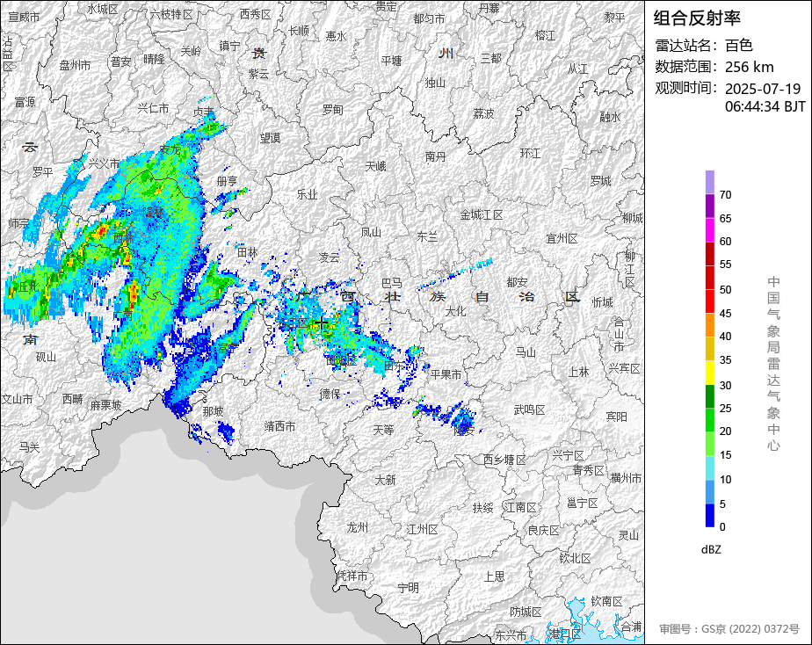The image size is (812, 645).
Task: Click the 德保 map label
Action: [x=330, y=394]
